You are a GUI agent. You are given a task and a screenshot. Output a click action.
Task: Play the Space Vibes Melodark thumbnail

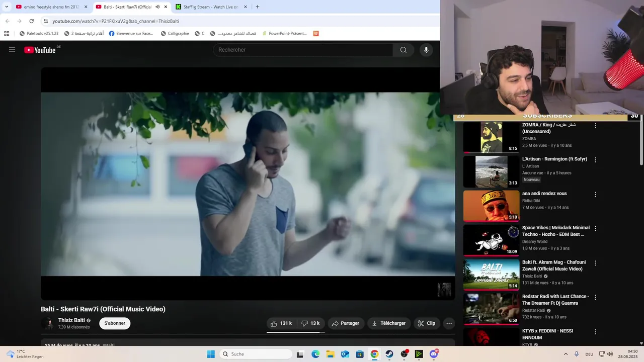pyautogui.click(x=491, y=240)
